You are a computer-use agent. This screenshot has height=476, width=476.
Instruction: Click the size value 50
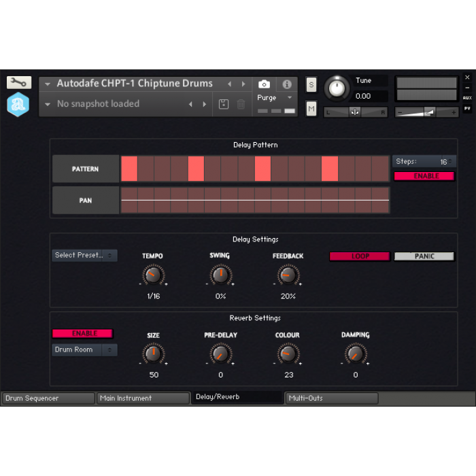pos(154,375)
